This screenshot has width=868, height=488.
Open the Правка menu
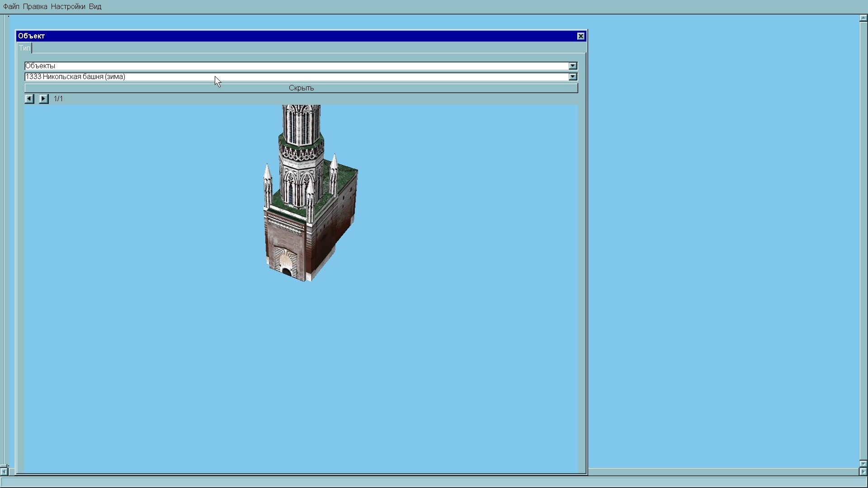tap(35, 7)
